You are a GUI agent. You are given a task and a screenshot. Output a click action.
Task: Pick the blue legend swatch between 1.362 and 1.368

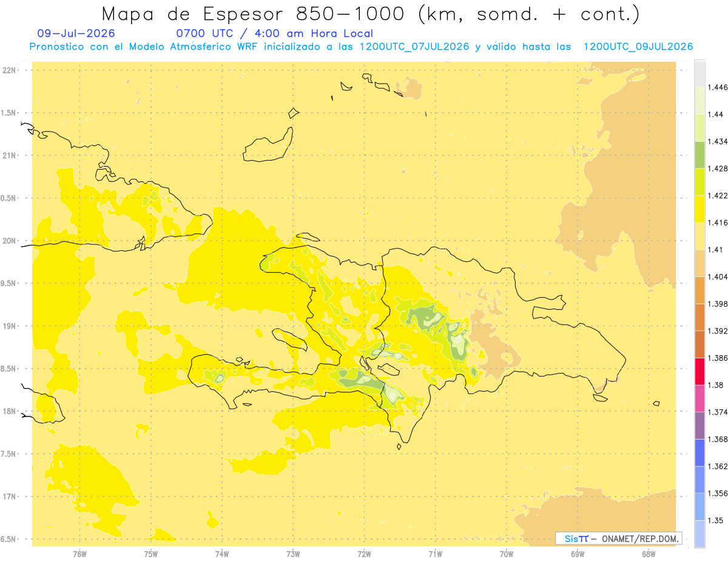point(699,452)
